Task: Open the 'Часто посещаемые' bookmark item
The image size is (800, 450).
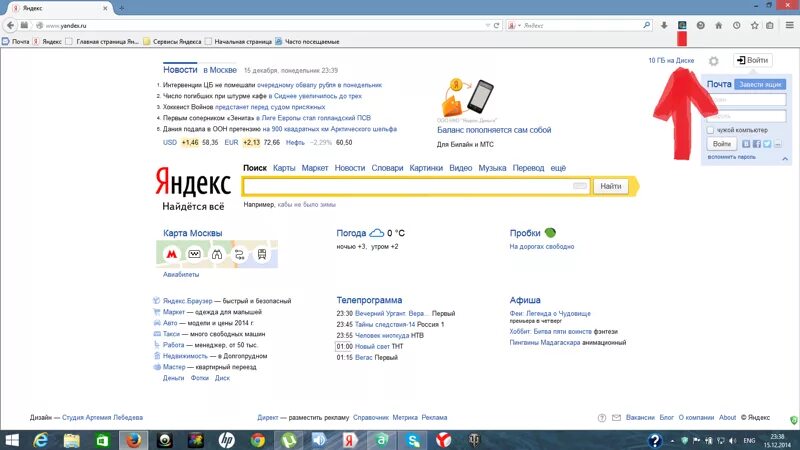Action: click(308, 41)
